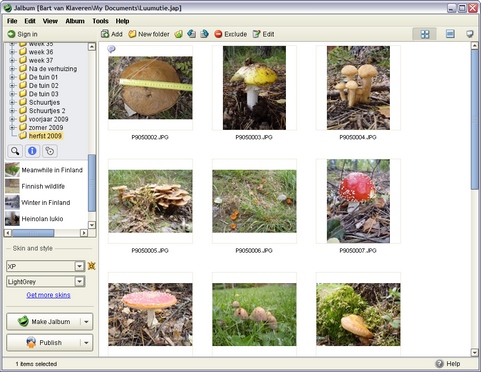The width and height of the screenshot is (481, 372).
Task: Select thumbnail P9050002.JPG with the measuring tape
Action: click(x=150, y=88)
